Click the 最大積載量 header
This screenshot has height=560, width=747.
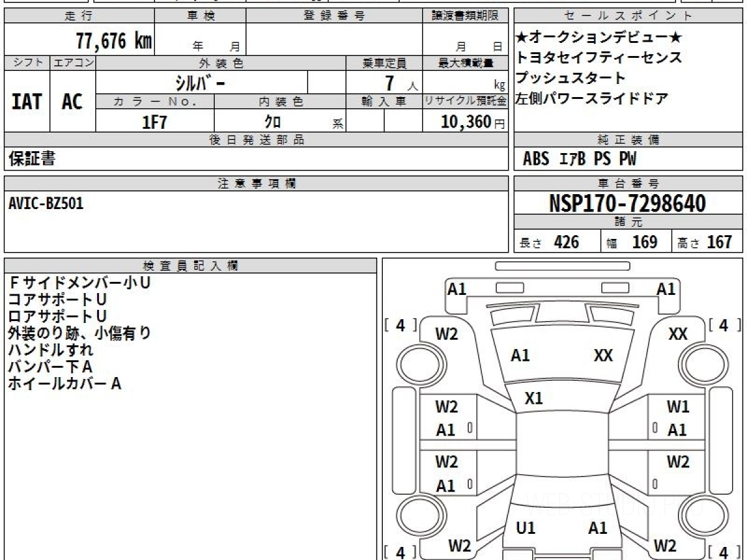pyautogui.click(x=466, y=63)
